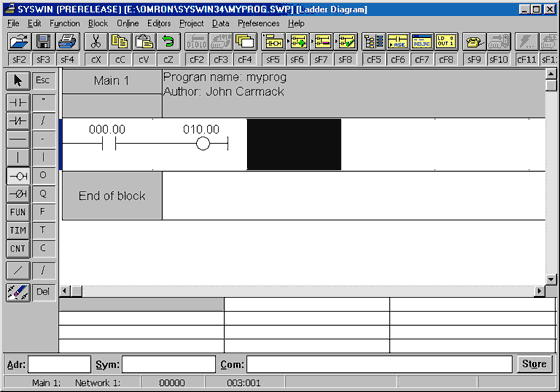Click the cascading windows icon above cF4
The width and height of the screenshot is (560, 392).
click(x=245, y=41)
